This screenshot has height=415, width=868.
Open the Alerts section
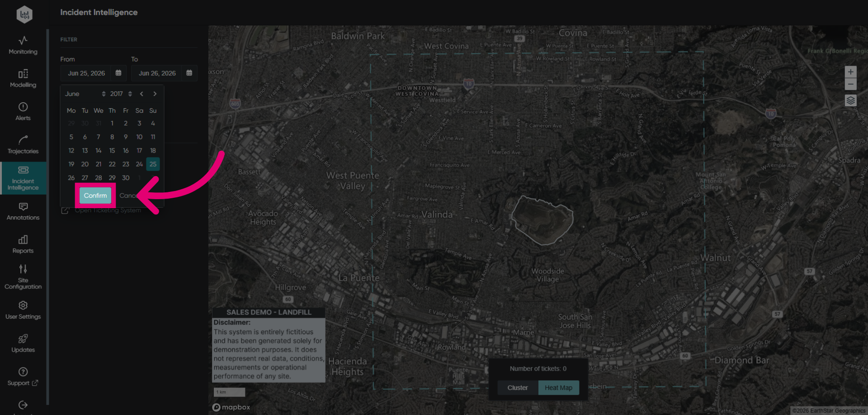coord(23,111)
